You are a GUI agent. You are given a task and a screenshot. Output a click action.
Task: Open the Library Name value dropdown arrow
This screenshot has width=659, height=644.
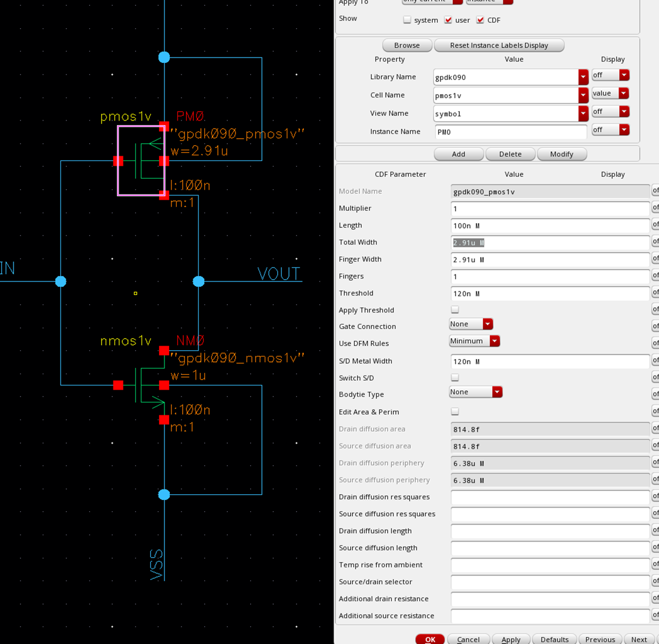pyautogui.click(x=583, y=77)
